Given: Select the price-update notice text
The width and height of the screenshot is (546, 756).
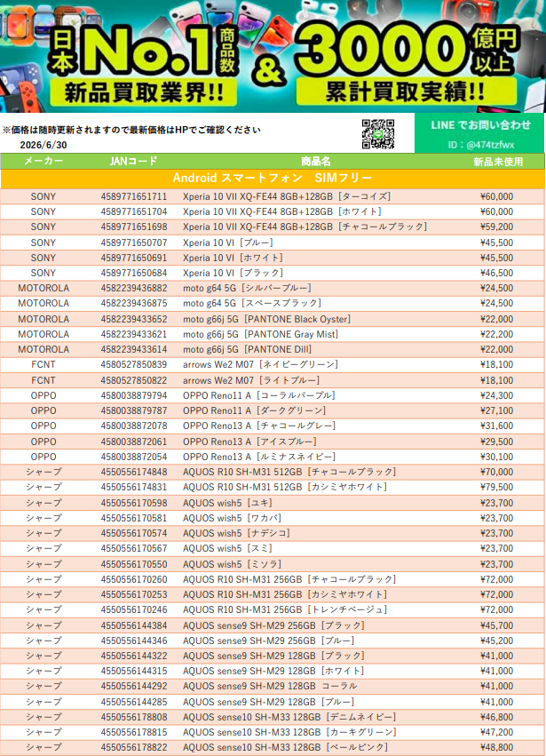Looking at the screenshot, I should coord(131,130).
